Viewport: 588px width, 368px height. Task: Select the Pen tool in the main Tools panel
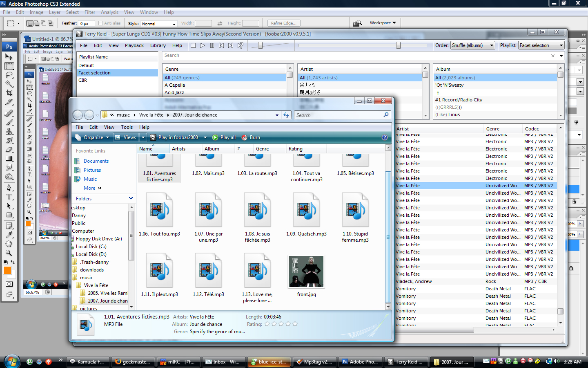[9, 188]
